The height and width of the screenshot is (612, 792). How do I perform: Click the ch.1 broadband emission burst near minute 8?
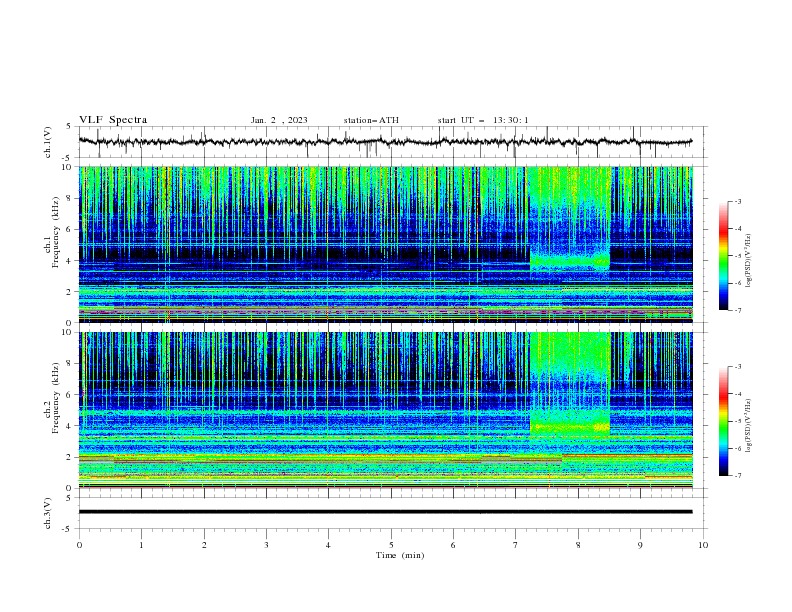tap(570, 219)
